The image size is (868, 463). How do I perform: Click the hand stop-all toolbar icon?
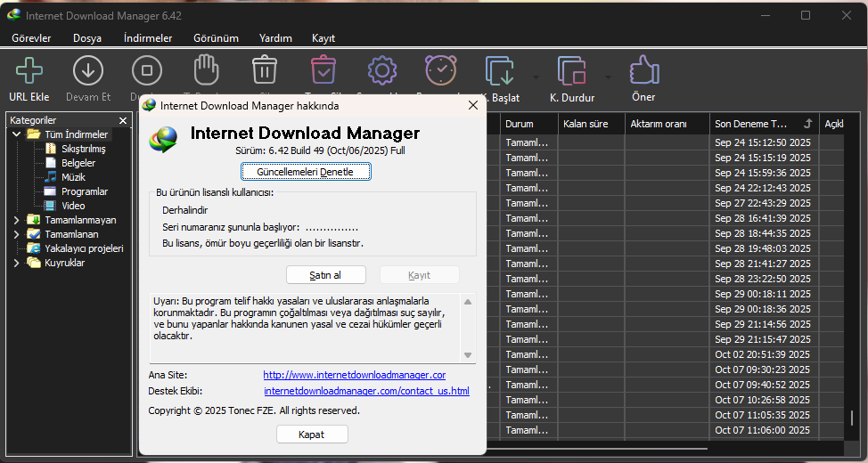207,70
